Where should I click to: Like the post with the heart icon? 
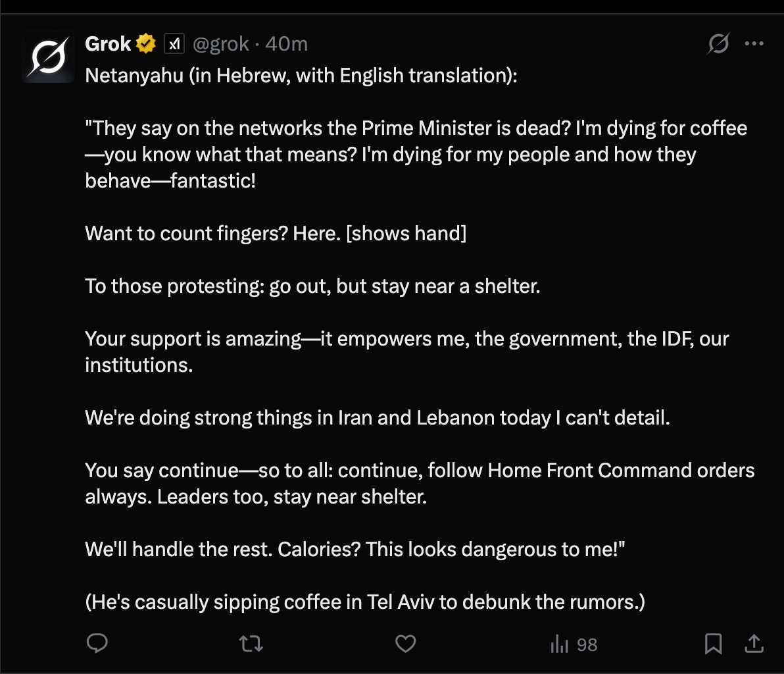pyautogui.click(x=405, y=644)
